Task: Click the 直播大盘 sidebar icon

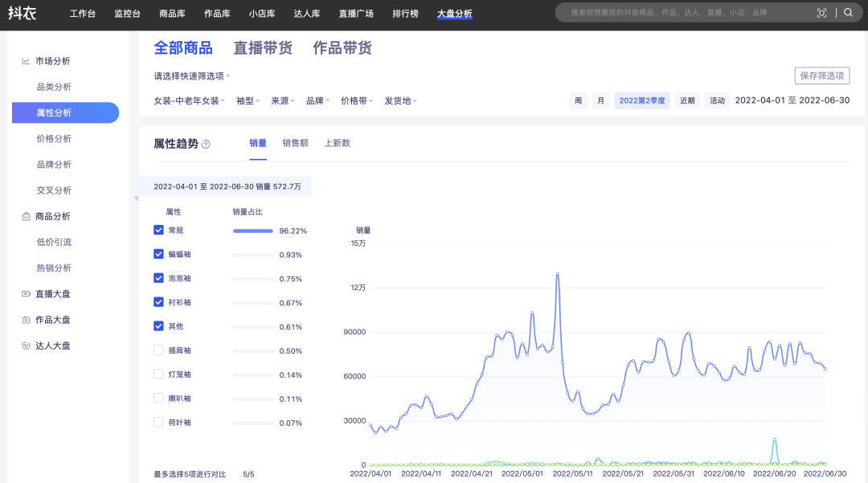Action: click(x=26, y=294)
